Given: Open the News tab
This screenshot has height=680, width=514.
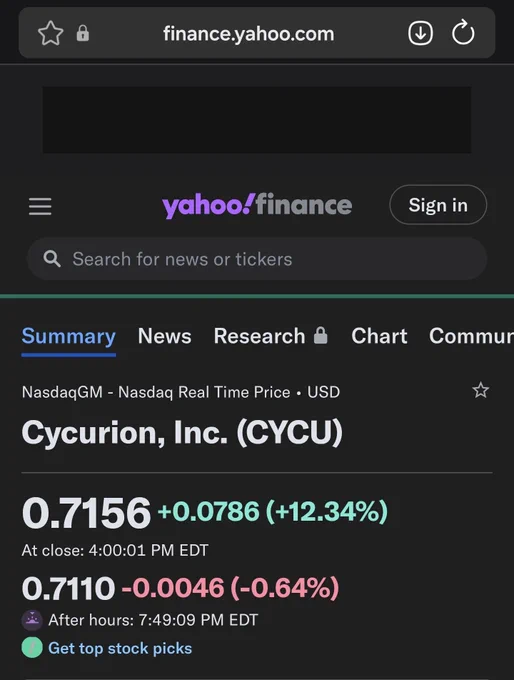Looking at the screenshot, I should [x=164, y=336].
